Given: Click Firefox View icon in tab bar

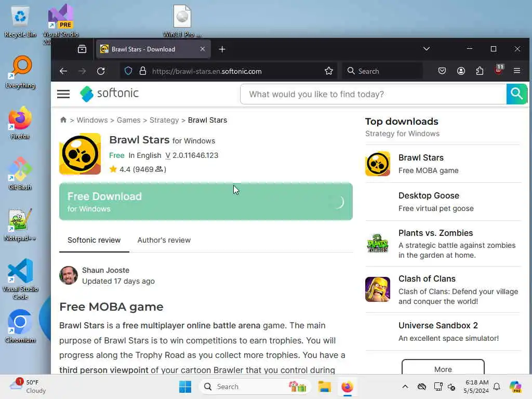Looking at the screenshot, I should tap(82, 49).
